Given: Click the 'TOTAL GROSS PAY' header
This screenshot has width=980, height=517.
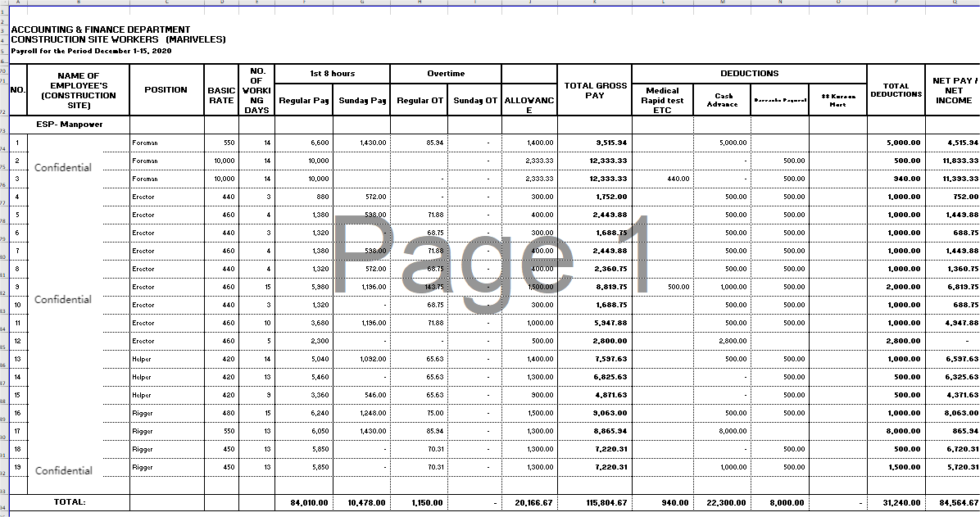Looking at the screenshot, I should point(595,90).
